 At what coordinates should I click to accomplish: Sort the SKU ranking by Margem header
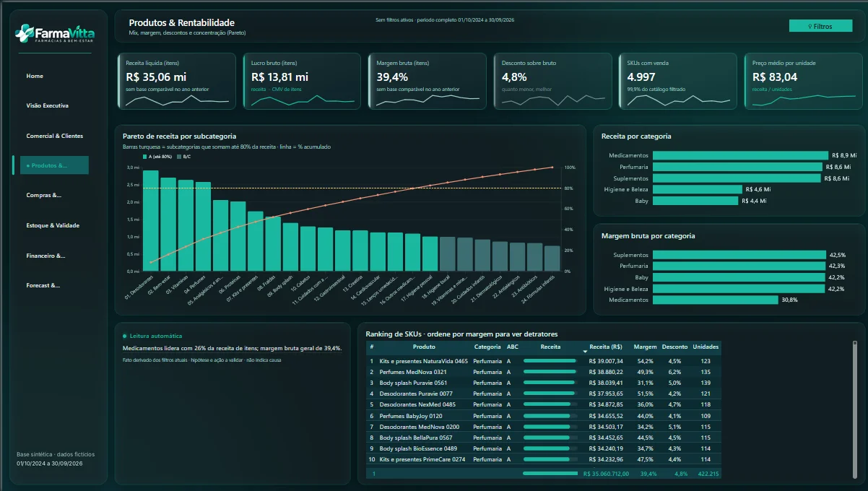tap(645, 347)
